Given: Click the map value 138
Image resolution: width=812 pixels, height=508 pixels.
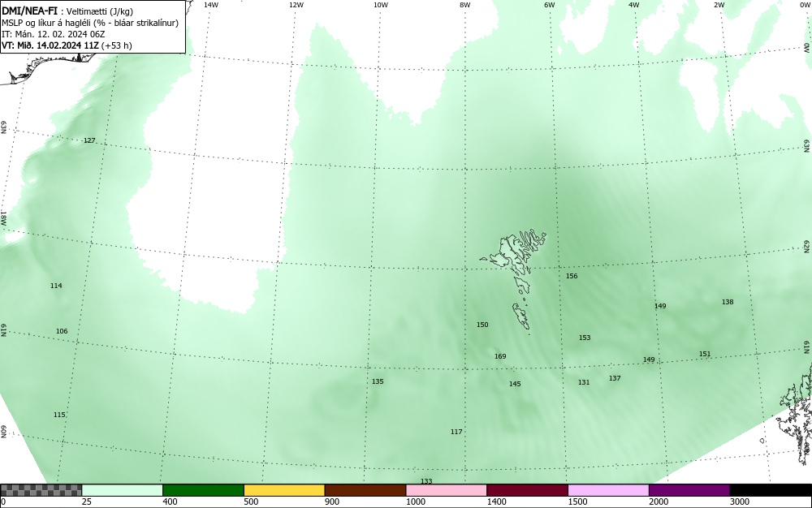Looking at the screenshot, I should click(728, 302).
